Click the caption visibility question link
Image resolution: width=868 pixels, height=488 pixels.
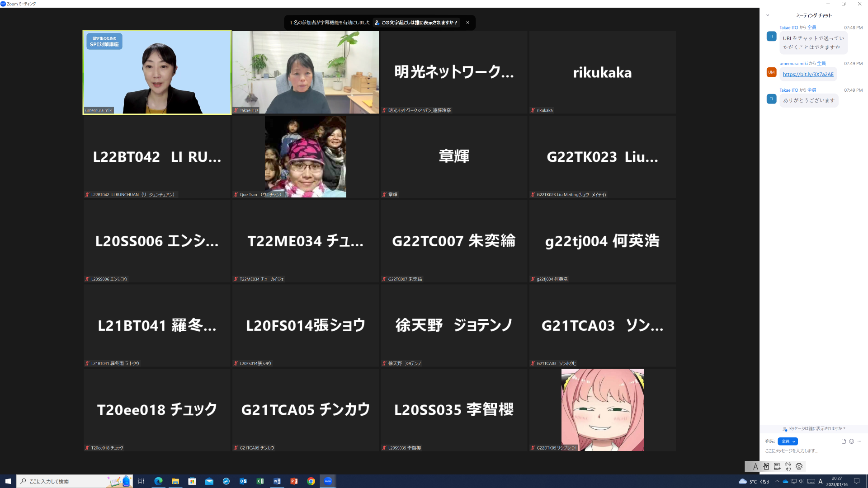point(416,23)
